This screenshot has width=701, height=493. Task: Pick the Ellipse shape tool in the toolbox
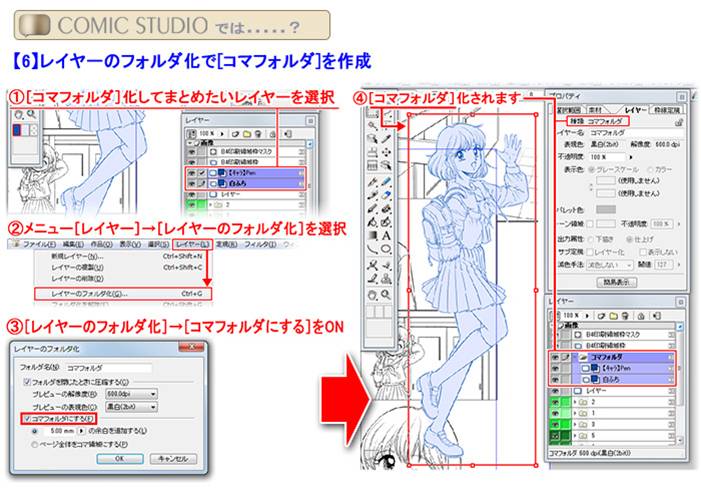pos(386,249)
